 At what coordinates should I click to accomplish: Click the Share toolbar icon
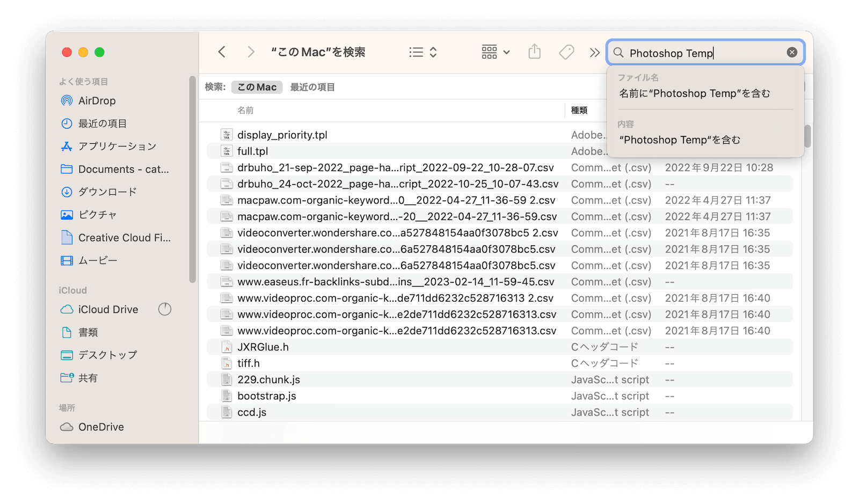click(534, 52)
